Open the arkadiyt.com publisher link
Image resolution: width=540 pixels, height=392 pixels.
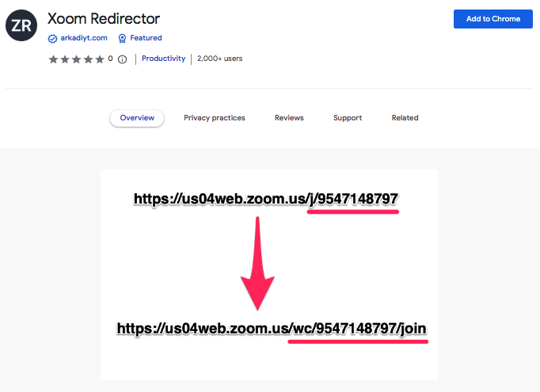[84, 38]
